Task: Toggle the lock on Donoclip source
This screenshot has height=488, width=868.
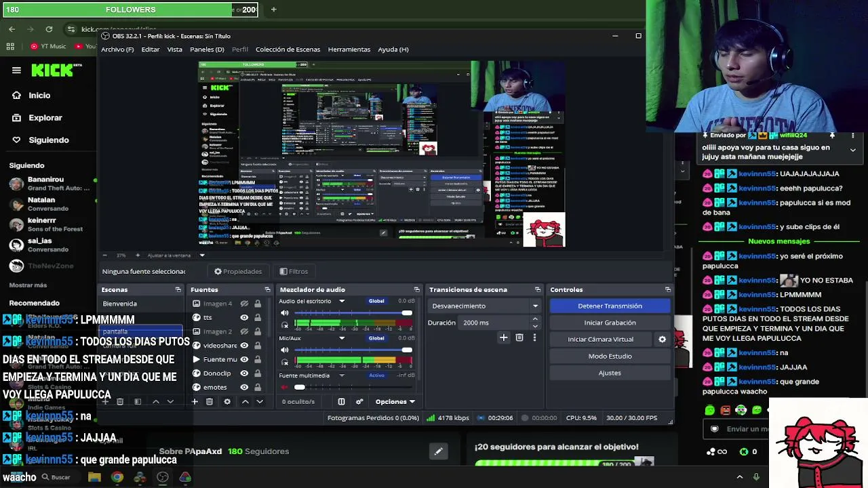Action: [258, 373]
